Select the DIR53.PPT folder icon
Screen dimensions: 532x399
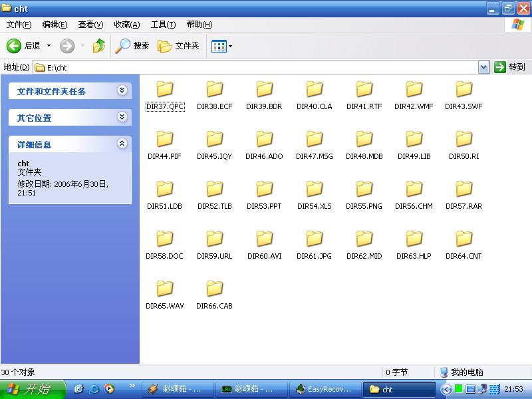point(265,189)
